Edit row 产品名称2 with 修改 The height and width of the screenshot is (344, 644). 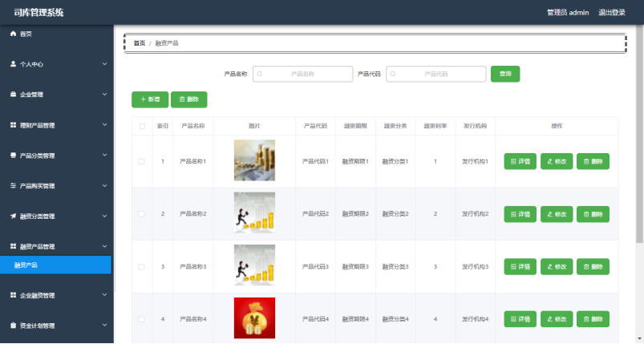click(557, 214)
